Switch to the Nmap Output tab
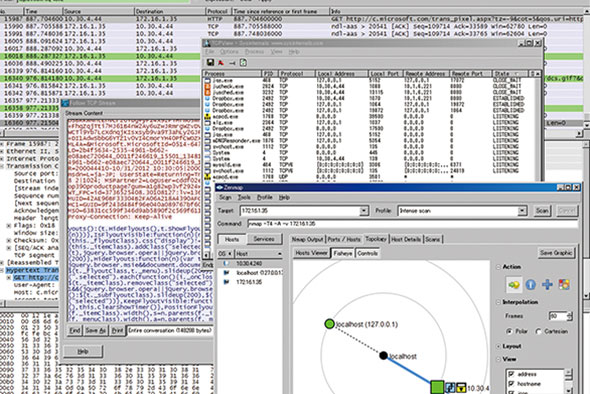590x394 pixels. [307, 239]
